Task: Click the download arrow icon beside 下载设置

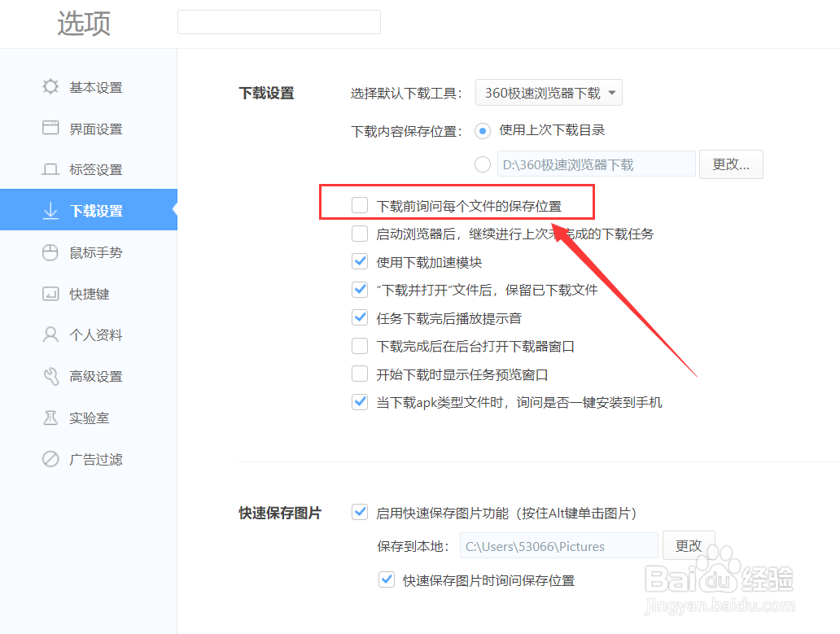Action: pos(50,211)
